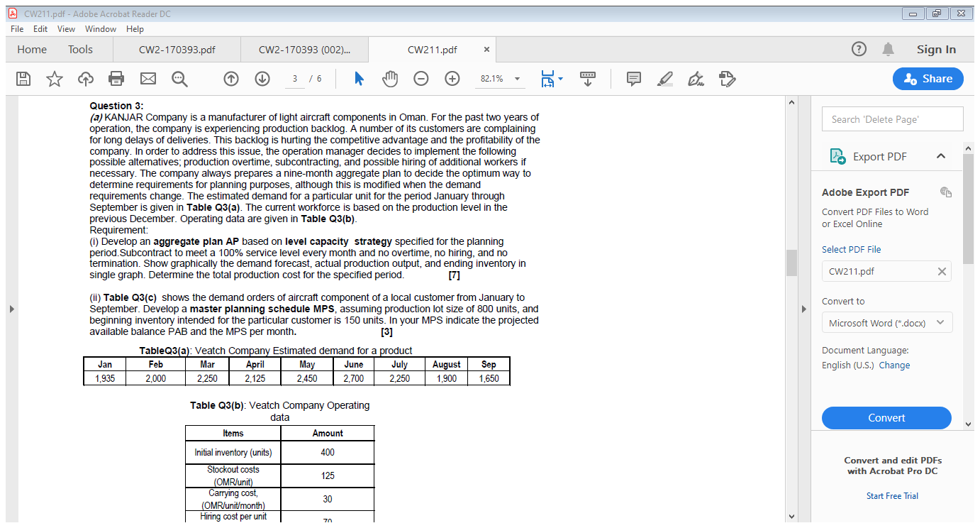Save the current PDF document
Image resolution: width=980 pixels, height=528 pixels.
pos(23,79)
